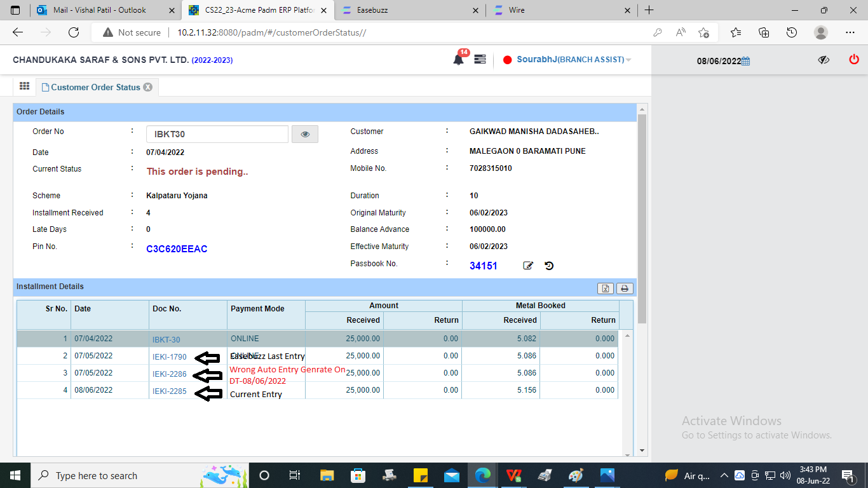Viewport: 868px width, 488px height.
Task: Open passbook history clock icon
Action: (x=549, y=266)
